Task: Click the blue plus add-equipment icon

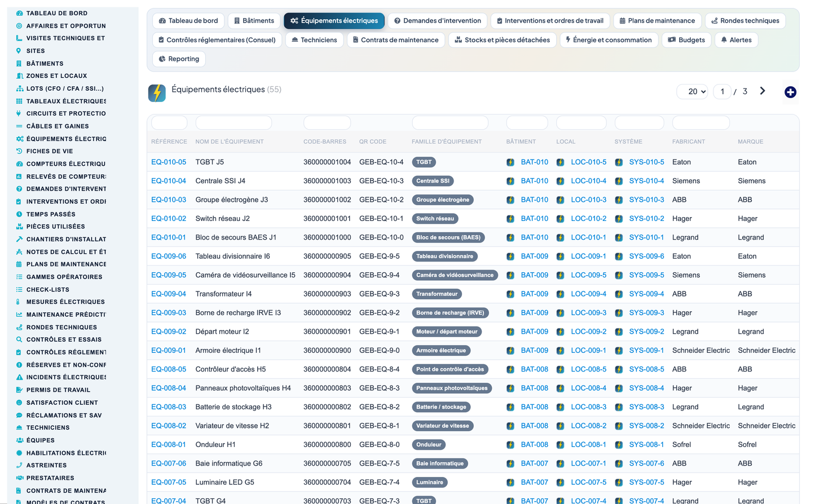Action: click(x=790, y=92)
